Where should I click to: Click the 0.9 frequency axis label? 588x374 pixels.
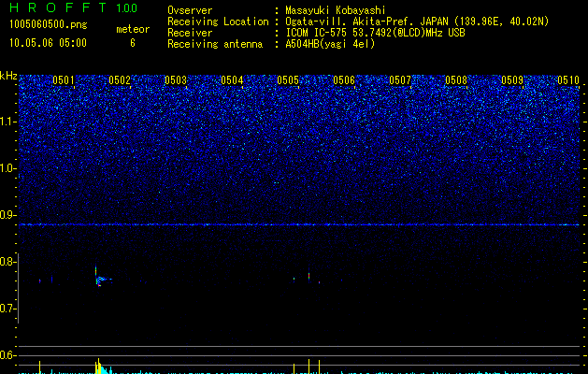8,215
